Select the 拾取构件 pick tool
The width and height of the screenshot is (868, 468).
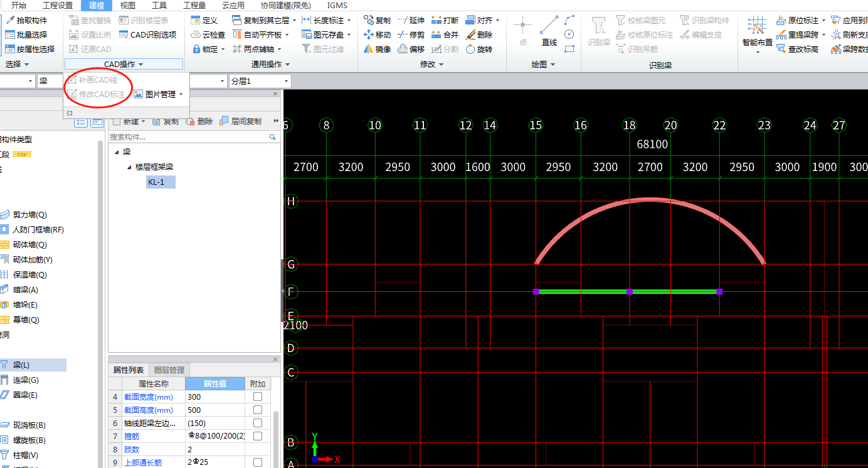(x=26, y=21)
